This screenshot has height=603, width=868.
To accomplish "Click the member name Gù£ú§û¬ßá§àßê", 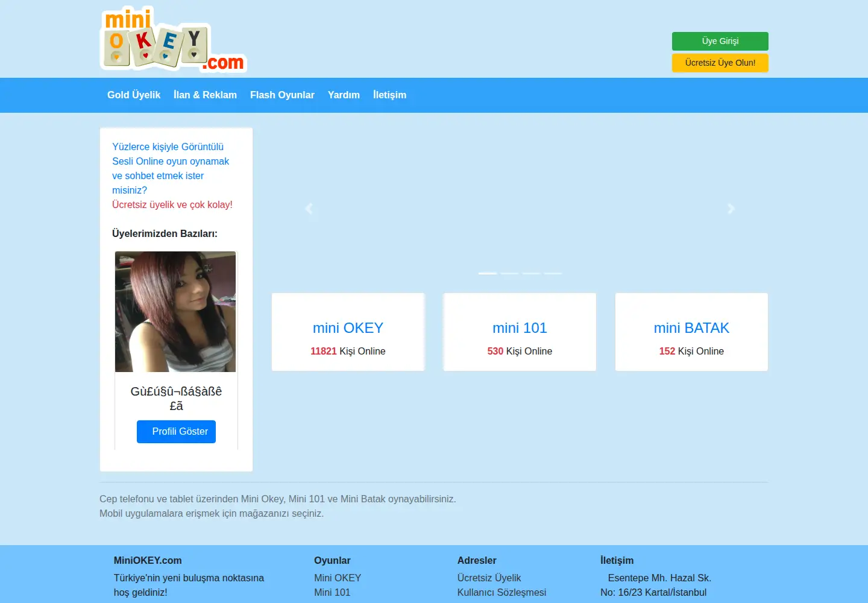I will 176,399.
